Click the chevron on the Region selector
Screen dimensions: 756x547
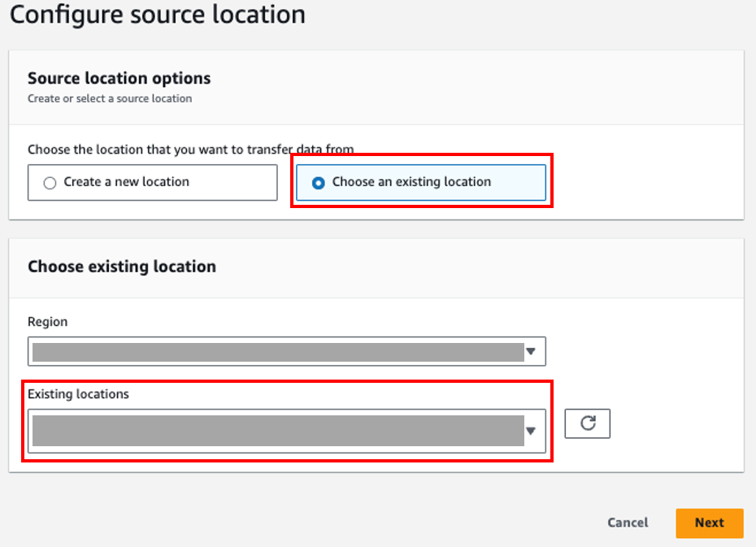532,351
